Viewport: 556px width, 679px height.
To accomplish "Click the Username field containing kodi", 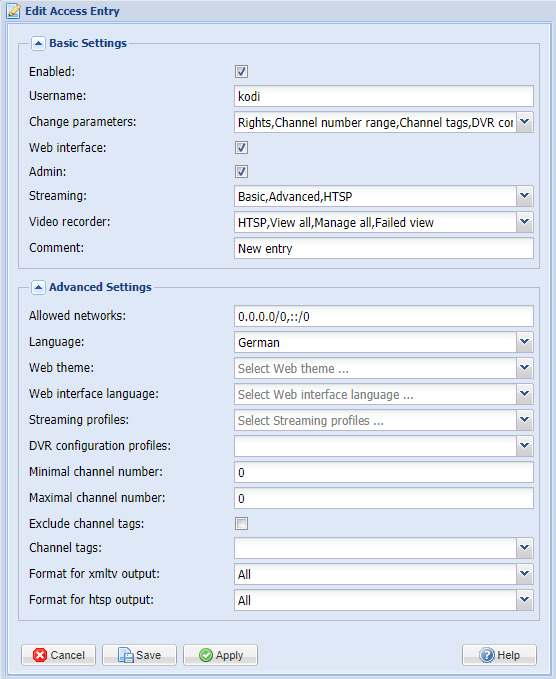I will tap(384, 96).
